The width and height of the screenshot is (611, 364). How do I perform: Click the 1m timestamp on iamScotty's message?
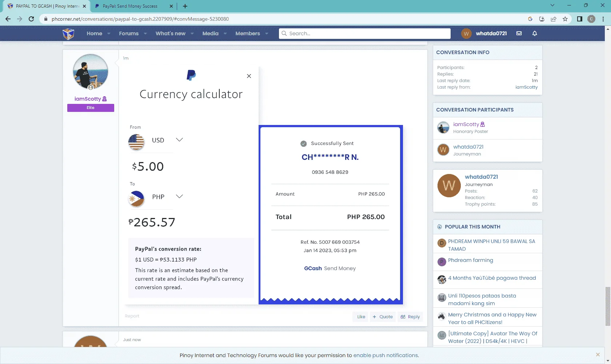(x=126, y=58)
